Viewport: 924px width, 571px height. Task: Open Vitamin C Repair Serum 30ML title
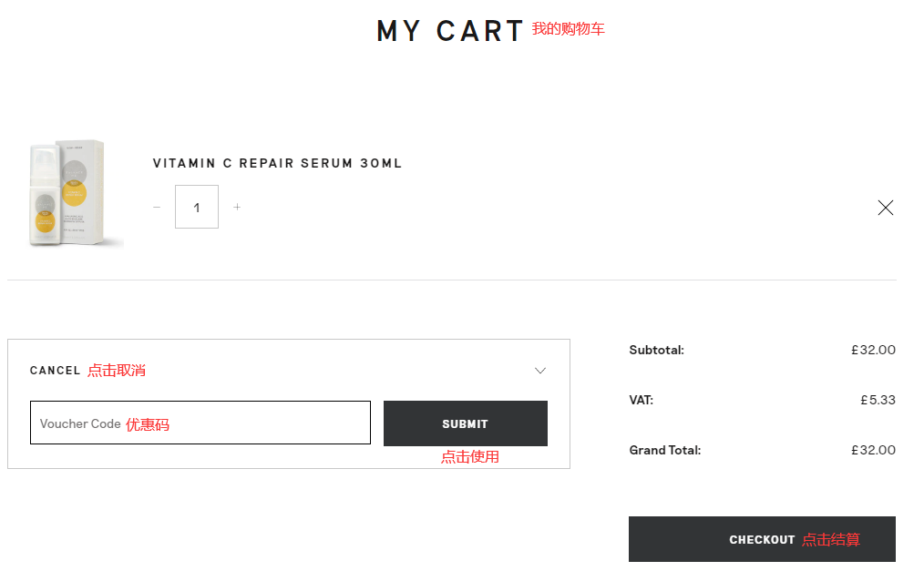click(x=277, y=163)
